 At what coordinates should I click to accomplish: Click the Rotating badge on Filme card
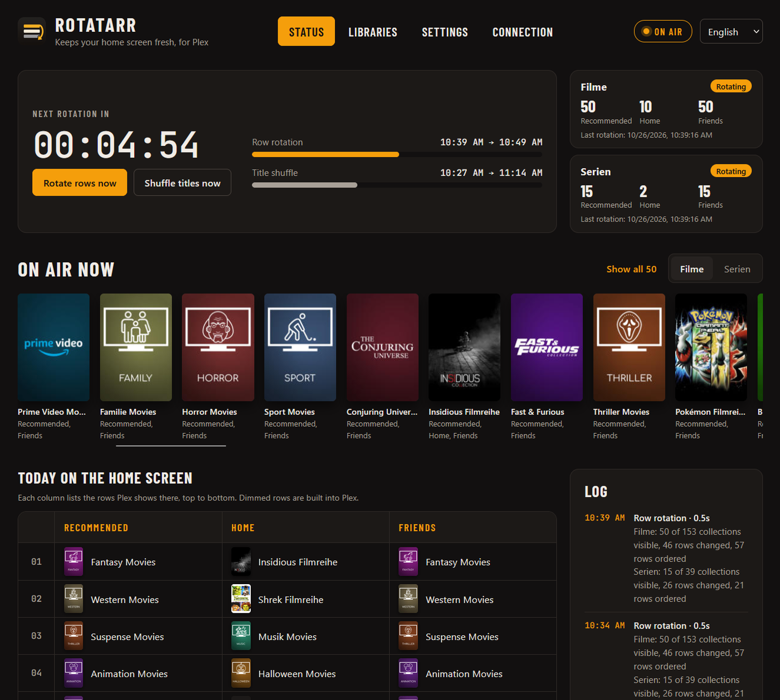(731, 86)
